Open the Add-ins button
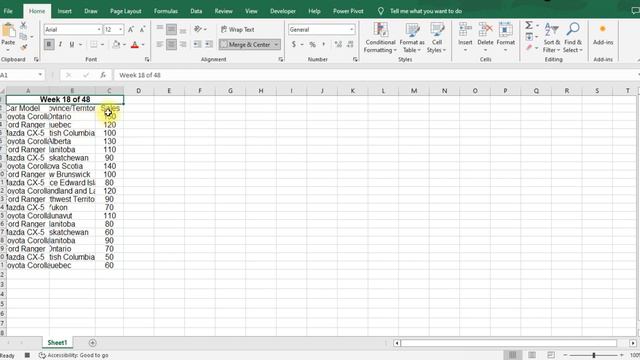640x360 pixels. [x=603, y=34]
